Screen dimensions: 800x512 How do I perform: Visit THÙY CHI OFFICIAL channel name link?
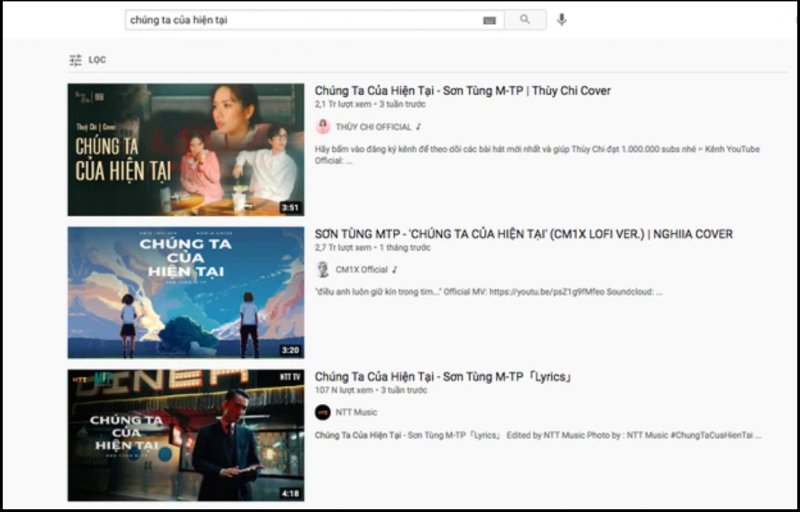pos(373,127)
